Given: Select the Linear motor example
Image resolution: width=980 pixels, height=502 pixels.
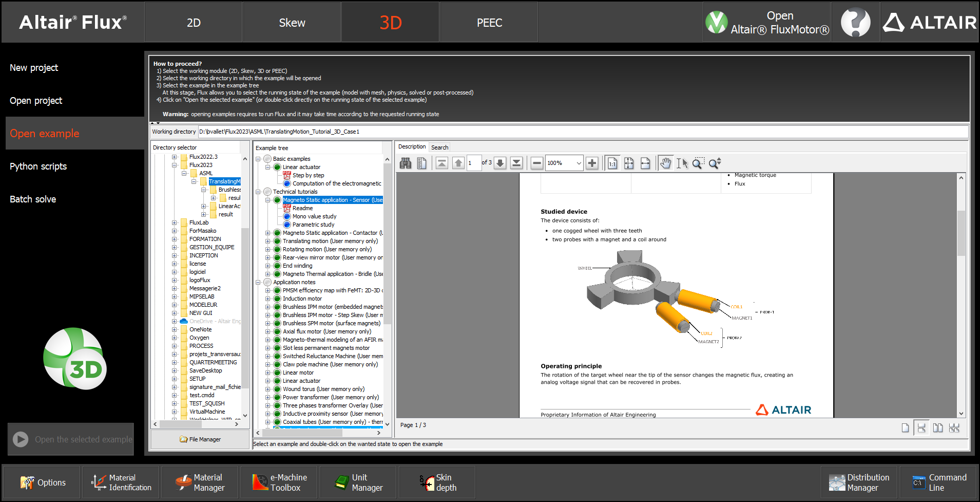Looking at the screenshot, I should [298, 373].
